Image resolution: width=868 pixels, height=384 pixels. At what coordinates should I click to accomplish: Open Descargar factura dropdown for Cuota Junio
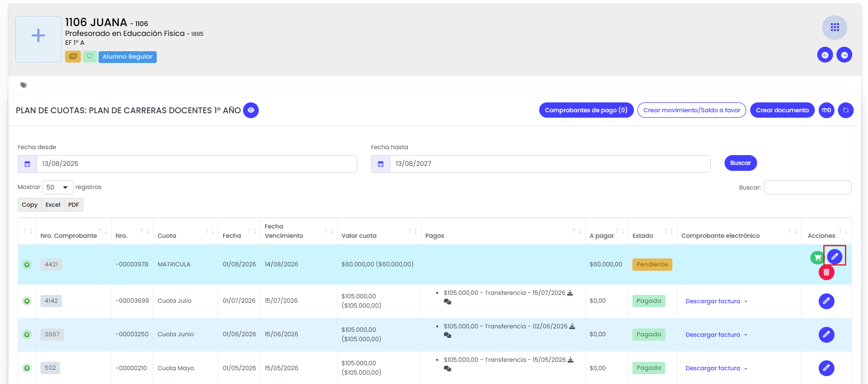coord(717,335)
